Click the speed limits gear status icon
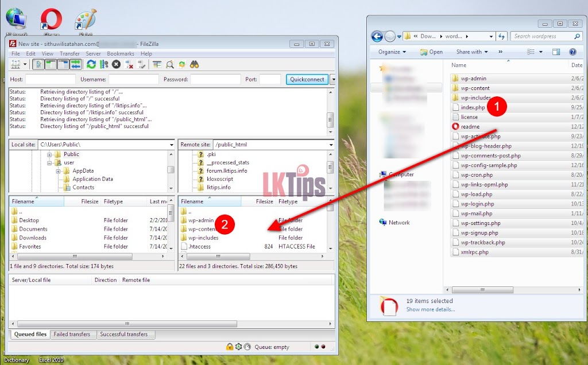Image resolution: width=588 pixels, height=365 pixels. click(x=238, y=347)
